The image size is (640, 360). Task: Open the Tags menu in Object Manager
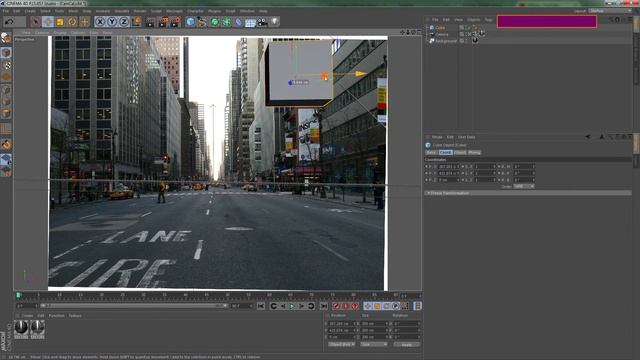click(x=489, y=20)
